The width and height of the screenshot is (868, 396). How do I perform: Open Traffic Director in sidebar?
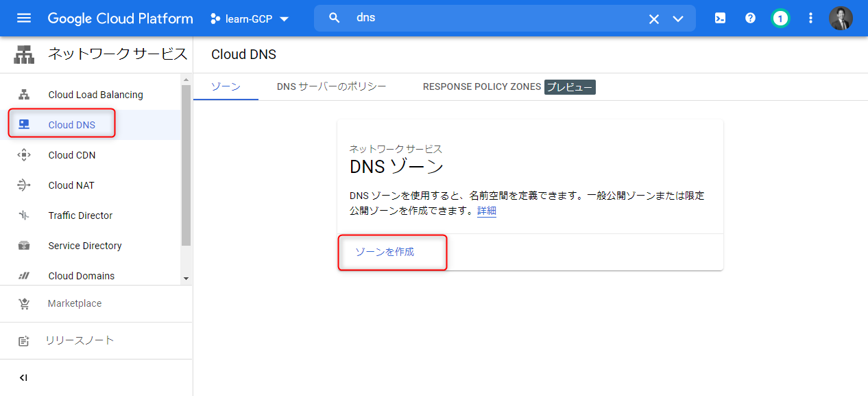(x=80, y=216)
